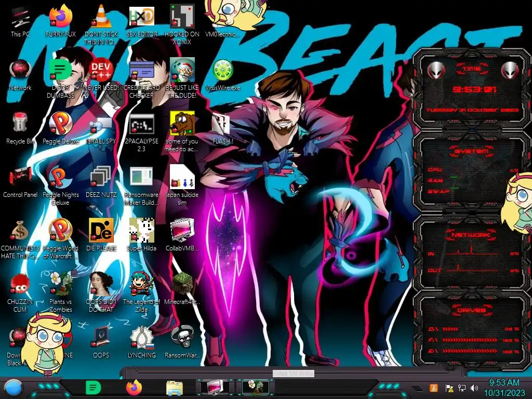Open the Network desktop icon
The image size is (532, 399).
coord(20,75)
